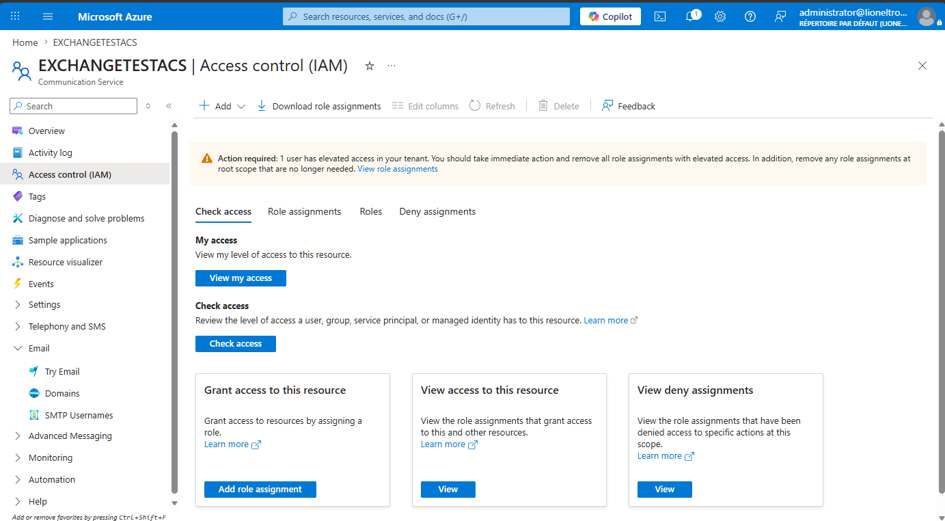Expand the Telephony and SMS section
The width and height of the screenshot is (945, 521).
66,326
